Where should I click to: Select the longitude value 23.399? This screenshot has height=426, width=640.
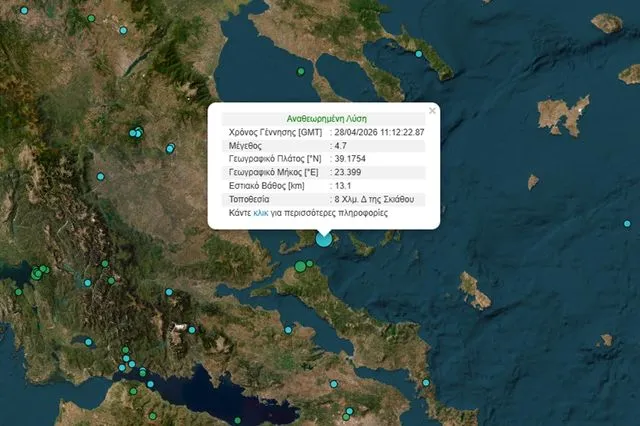[x=347, y=172]
